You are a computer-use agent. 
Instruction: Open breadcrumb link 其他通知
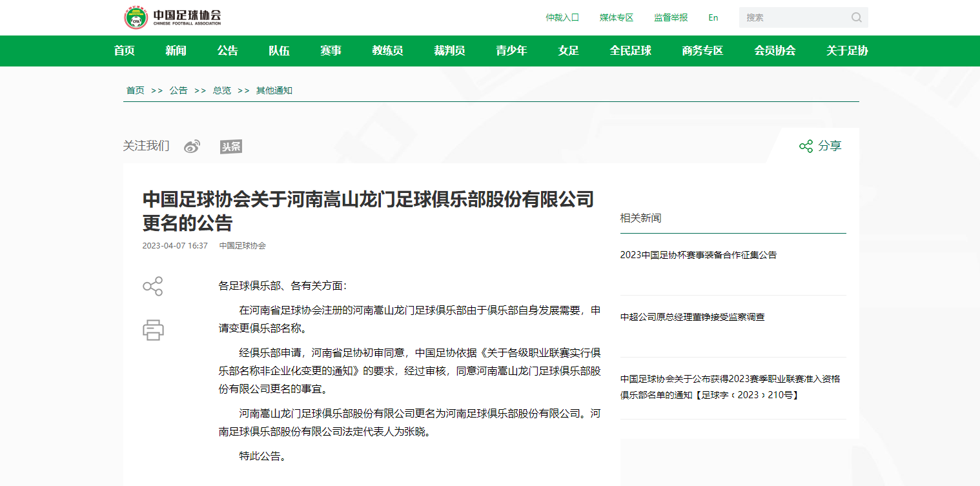click(x=274, y=90)
